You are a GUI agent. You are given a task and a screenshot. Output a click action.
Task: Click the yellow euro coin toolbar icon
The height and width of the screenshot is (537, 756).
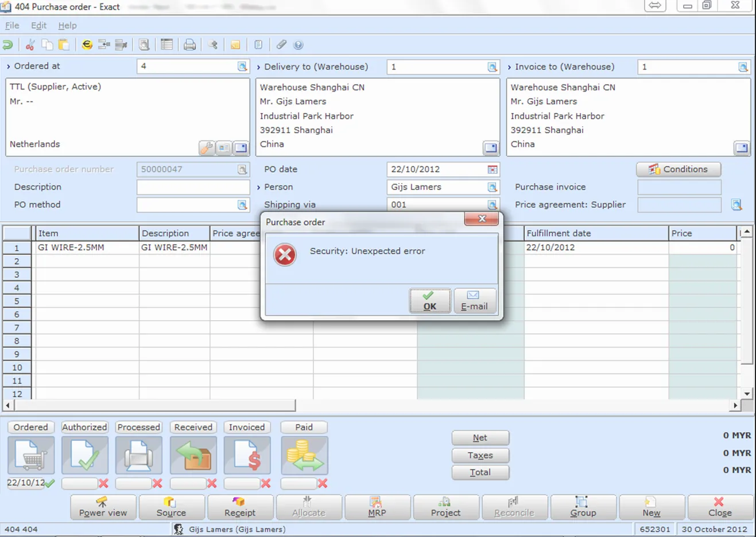pos(87,45)
